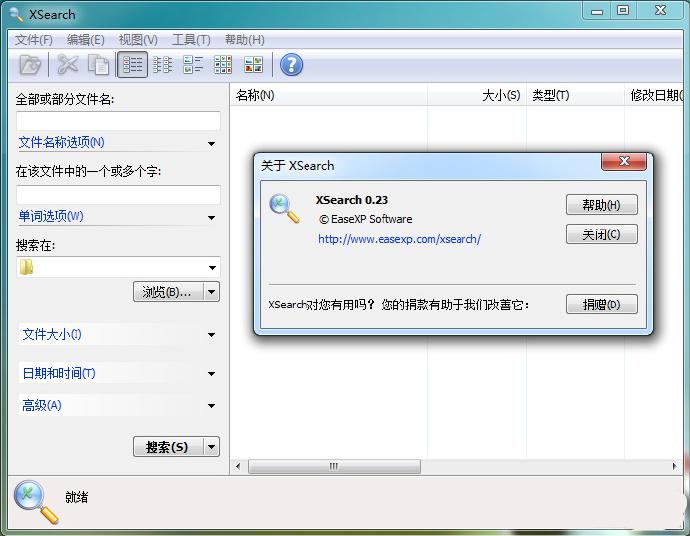Click 关闭(C) button in About dialog
The height and width of the screenshot is (536, 690).
[602, 234]
